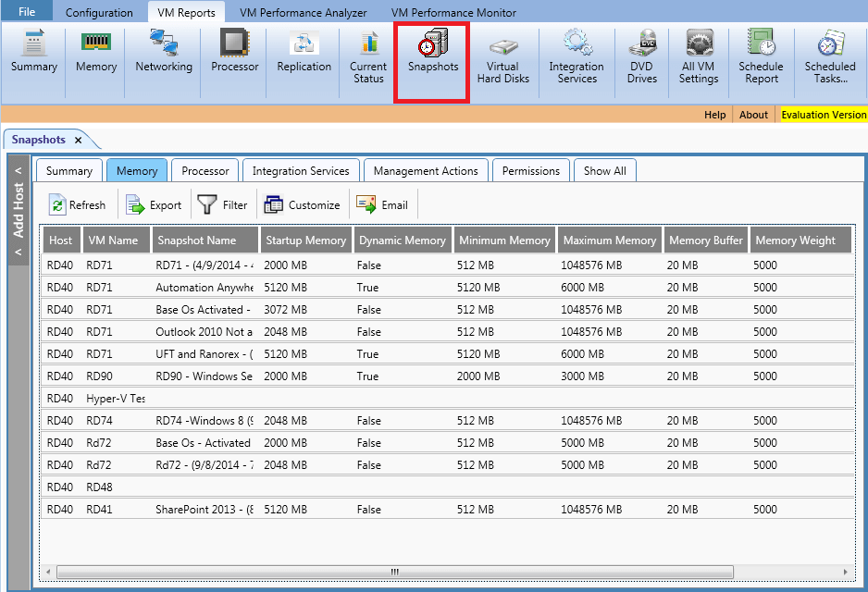
Task: Open the Processor report ribbon icon
Action: (x=235, y=53)
